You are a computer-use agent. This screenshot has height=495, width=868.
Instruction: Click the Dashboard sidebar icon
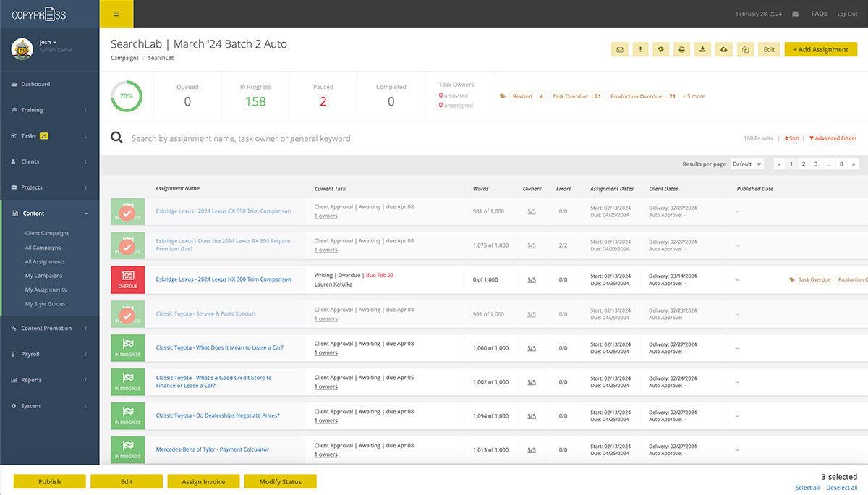[x=14, y=84]
